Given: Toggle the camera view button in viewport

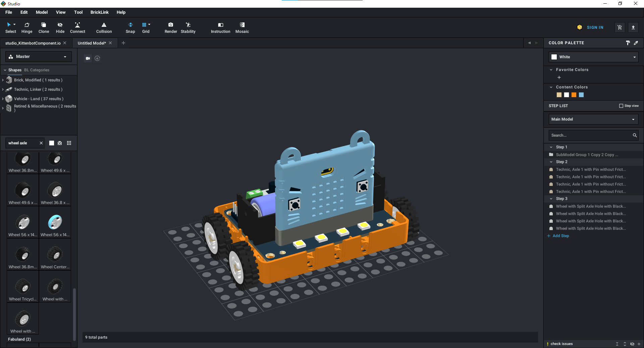Looking at the screenshot, I should (x=88, y=58).
